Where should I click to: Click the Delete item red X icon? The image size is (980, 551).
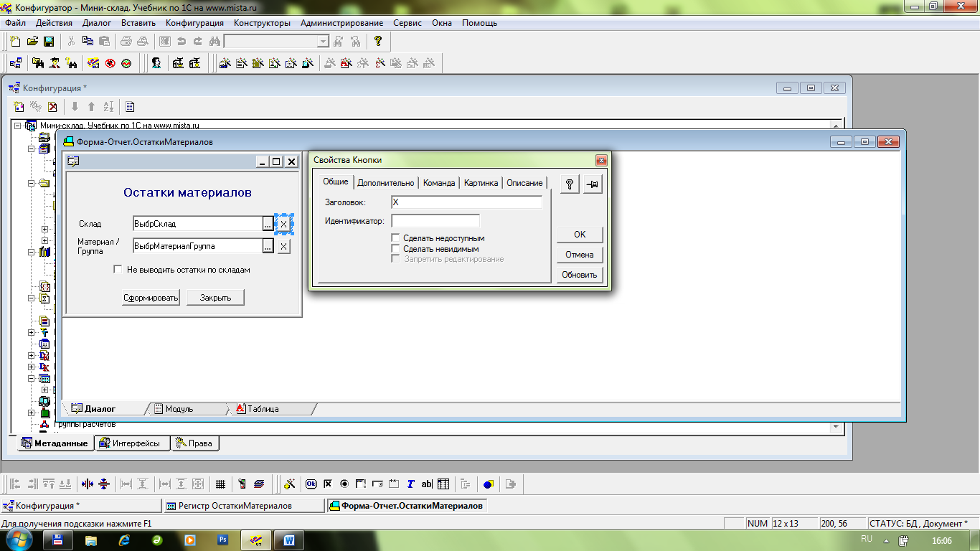coord(52,107)
